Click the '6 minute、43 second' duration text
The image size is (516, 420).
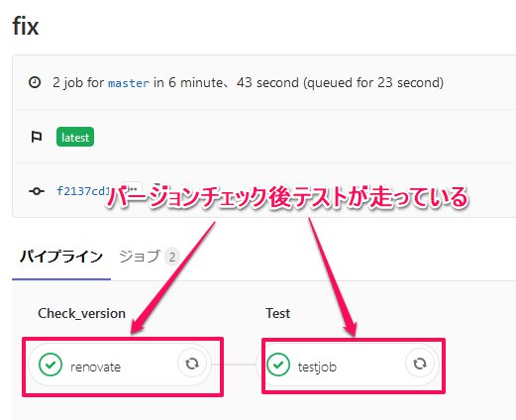coord(233,82)
